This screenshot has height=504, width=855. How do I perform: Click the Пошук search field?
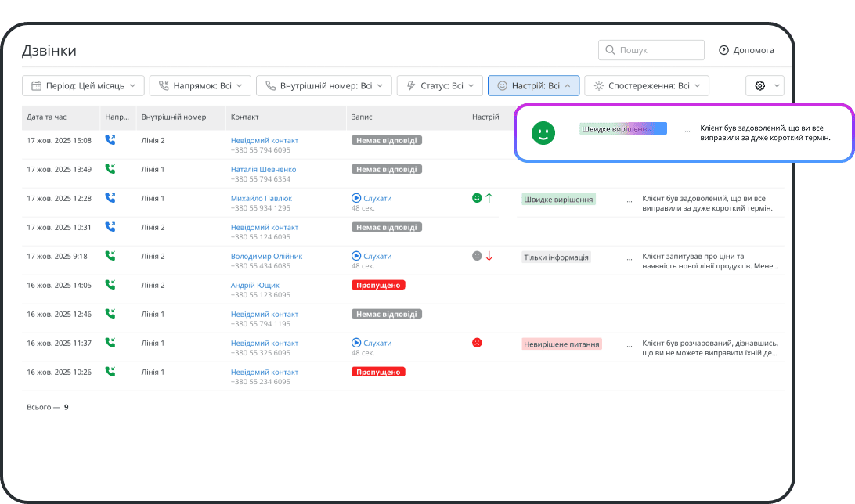coord(650,50)
